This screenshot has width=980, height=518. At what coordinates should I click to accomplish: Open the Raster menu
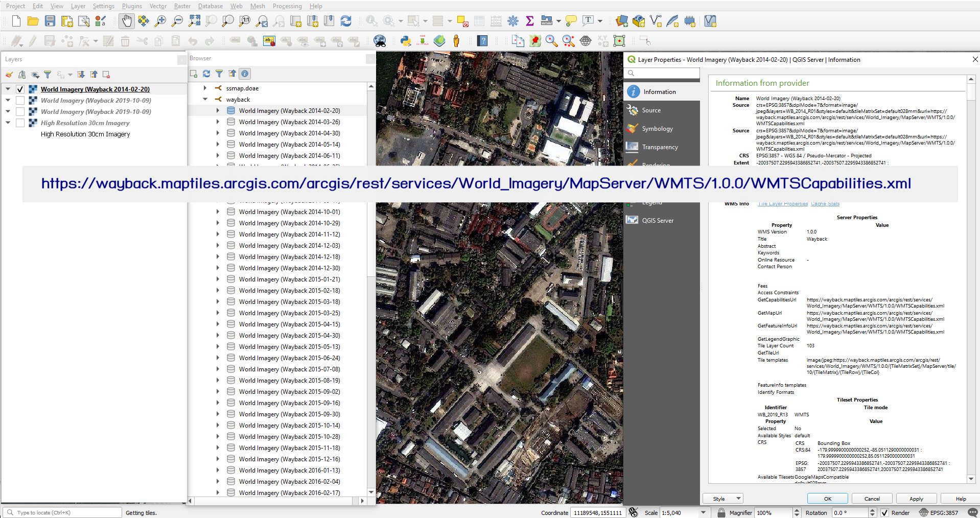coord(182,6)
